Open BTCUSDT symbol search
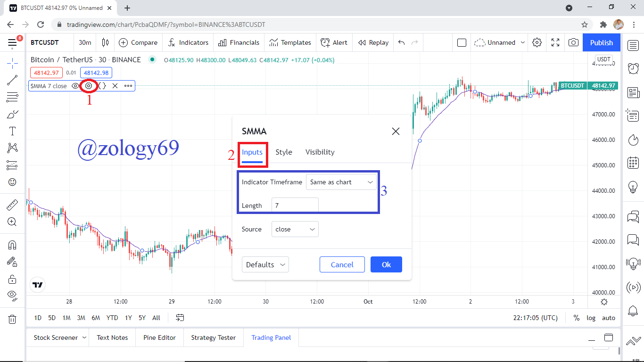The height and width of the screenshot is (362, 644). point(45,42)
